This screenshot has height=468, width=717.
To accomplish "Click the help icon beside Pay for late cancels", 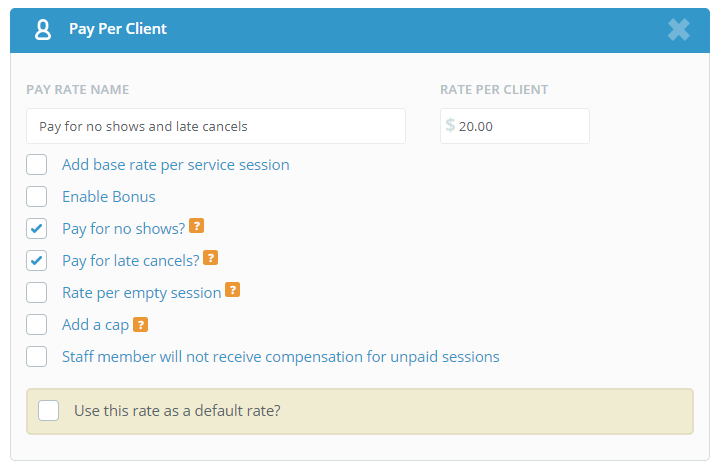I will pos(210,258).
